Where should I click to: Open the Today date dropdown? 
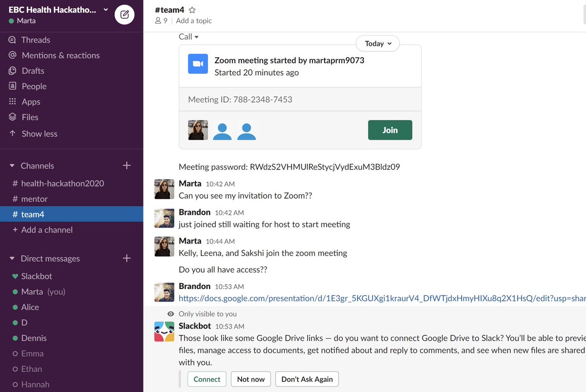(x=378, y=43)
